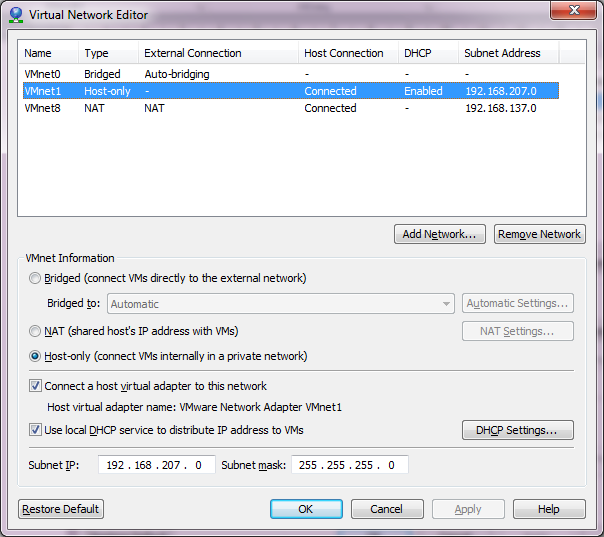Click the NAT Settings button
Screen dimensions: 604x537
pyautogui.click(x=517, y=331)
